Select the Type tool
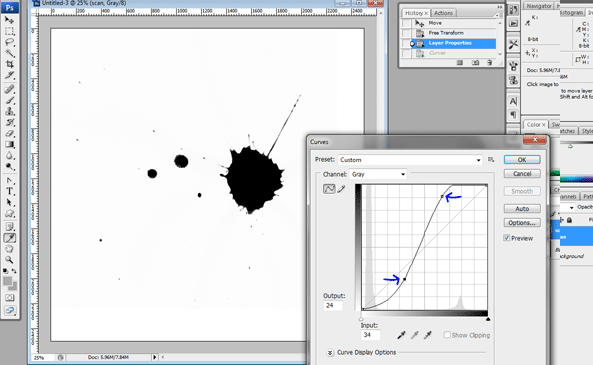 (x=9, y=191)
